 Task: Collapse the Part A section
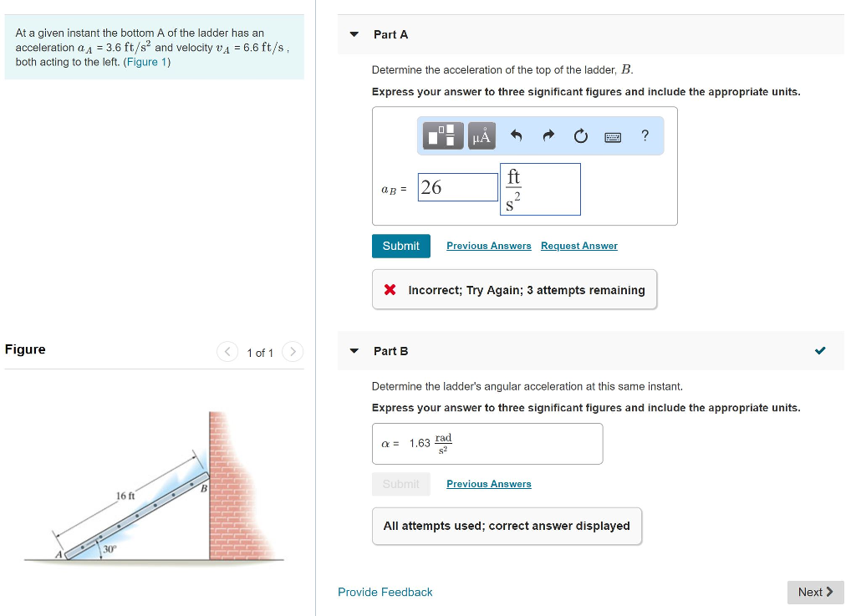click(x=354, y=34)
